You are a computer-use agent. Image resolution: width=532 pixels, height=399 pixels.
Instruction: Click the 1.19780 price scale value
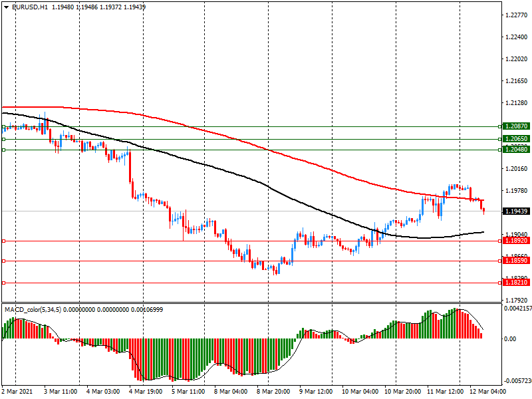(x=517, y=191)
